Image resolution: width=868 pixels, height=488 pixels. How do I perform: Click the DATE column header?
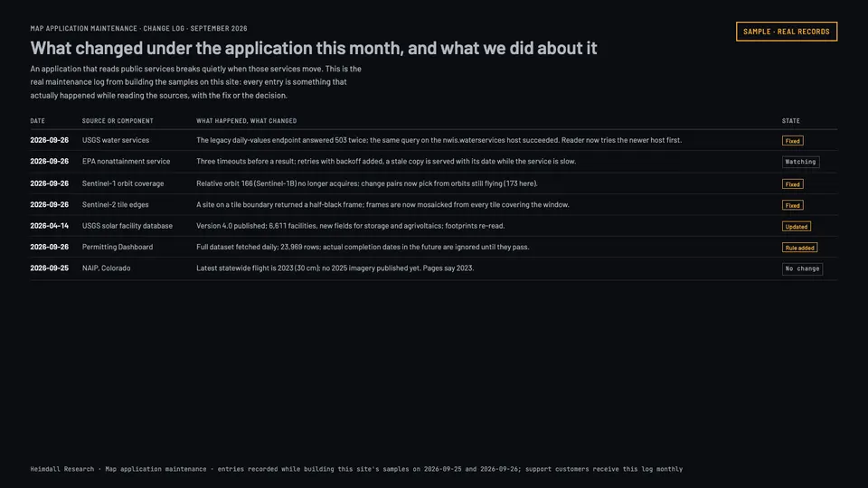pos(38,120)
